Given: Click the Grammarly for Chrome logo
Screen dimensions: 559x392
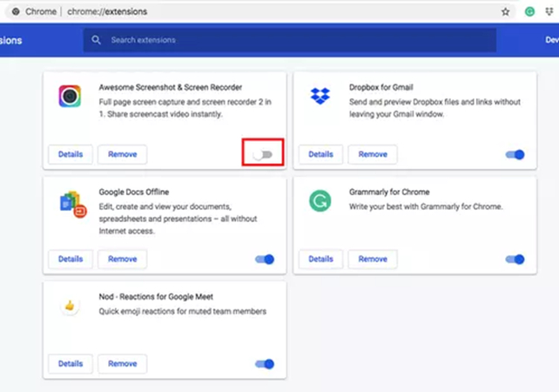Looking at the screenshot, I should (x=320, y=201).
